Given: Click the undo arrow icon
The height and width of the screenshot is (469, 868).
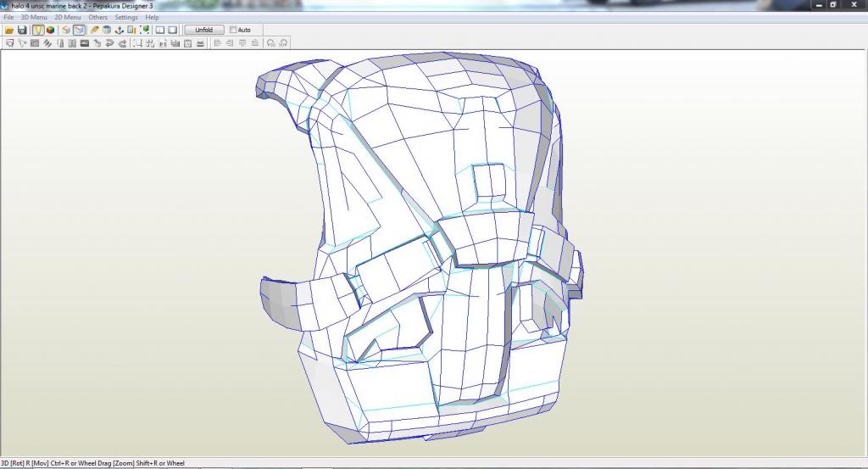Looking at the screenshot, I should coord(109,43).
